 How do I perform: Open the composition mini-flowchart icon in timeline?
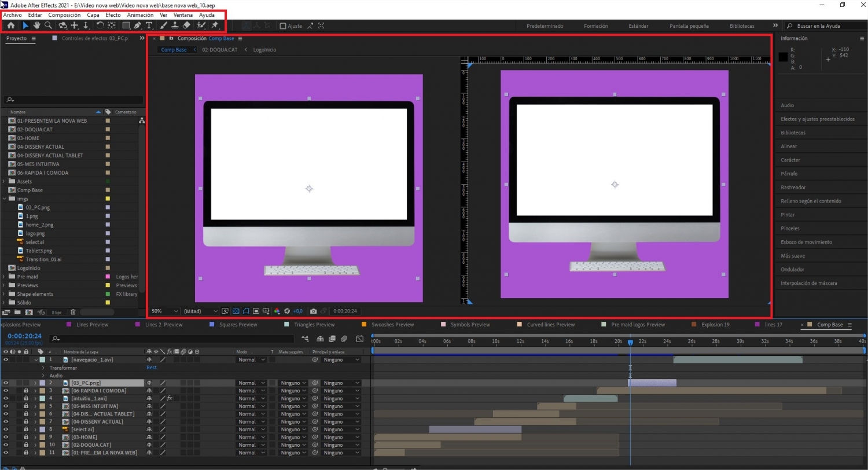(305, 339)
